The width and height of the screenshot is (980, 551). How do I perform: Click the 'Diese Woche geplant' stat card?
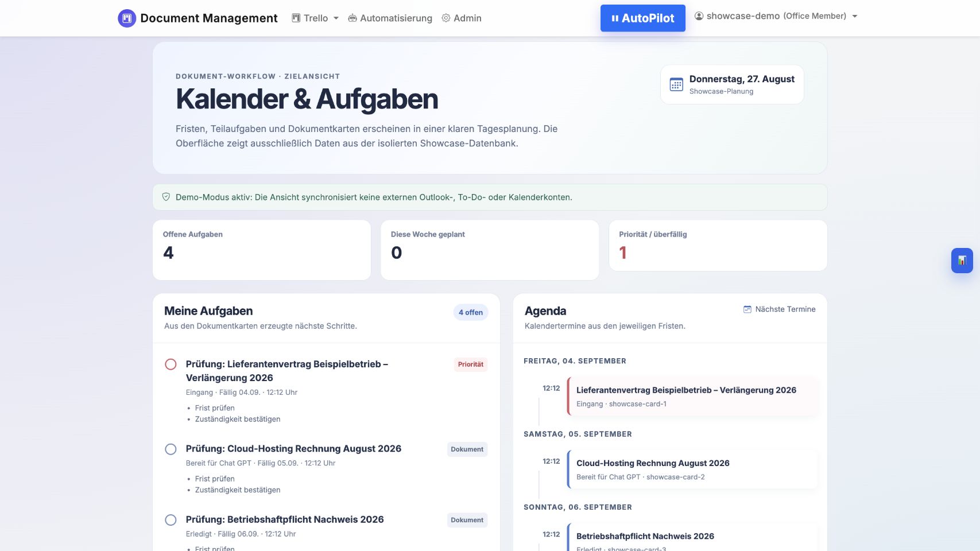(490, 250)
